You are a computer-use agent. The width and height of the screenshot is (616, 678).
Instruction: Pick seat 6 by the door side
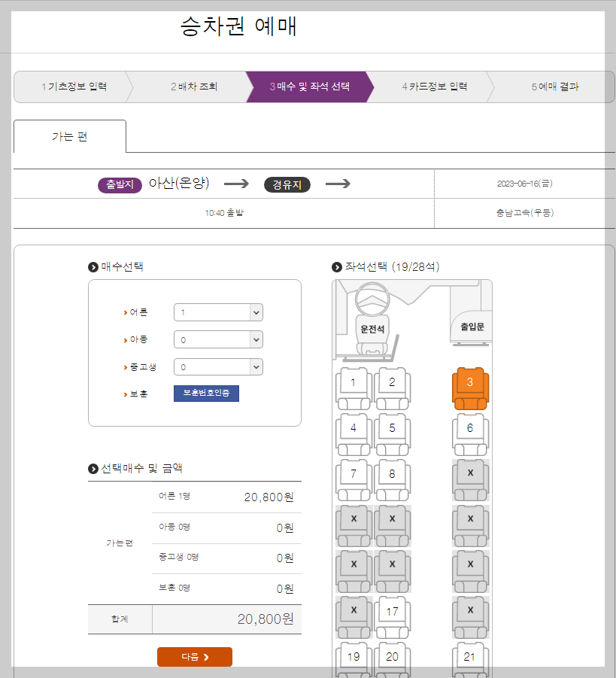pos(470,434)
